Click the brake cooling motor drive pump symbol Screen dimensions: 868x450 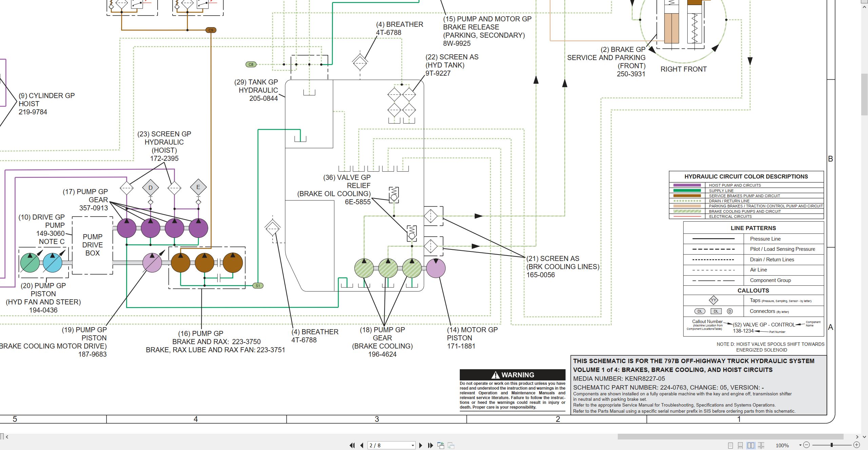pyautogui.click(x=152, y=263)
